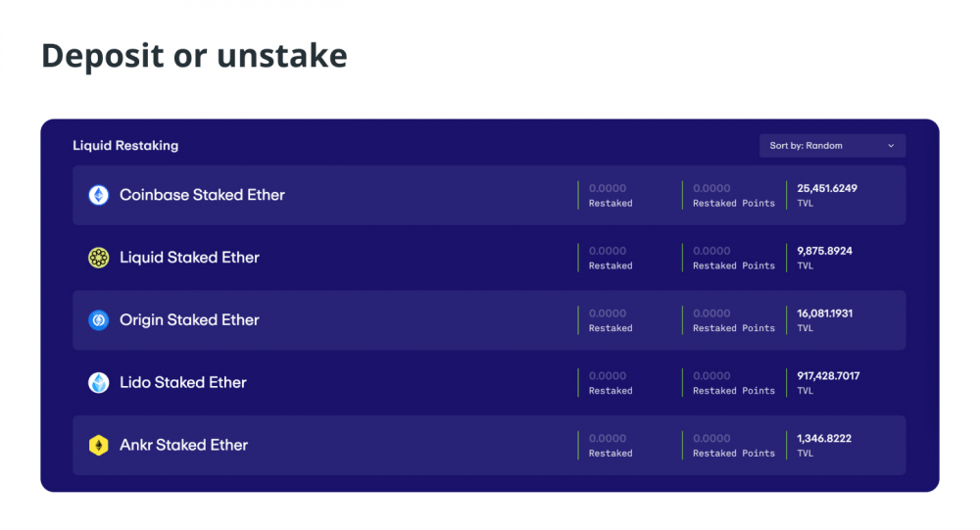
Task: Select the Lido Staked Ether name
Action: coord(183,382)
